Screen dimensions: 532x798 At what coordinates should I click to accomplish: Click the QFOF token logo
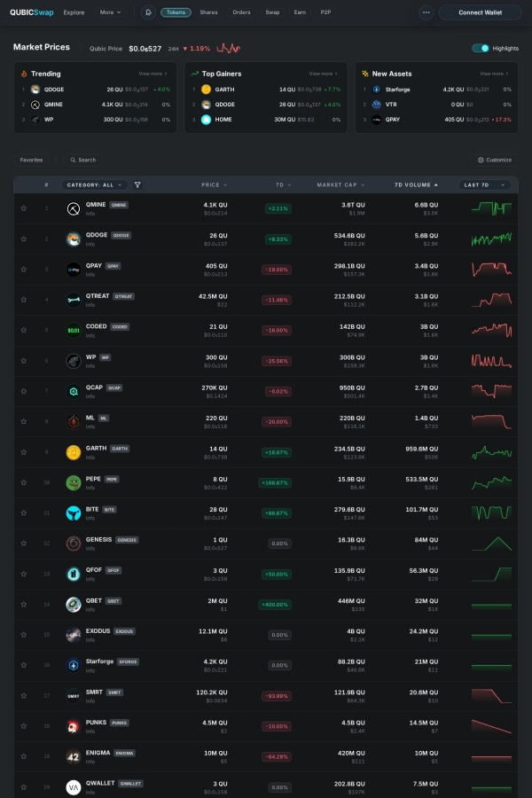pyautogui.click(x=74, y=574)
